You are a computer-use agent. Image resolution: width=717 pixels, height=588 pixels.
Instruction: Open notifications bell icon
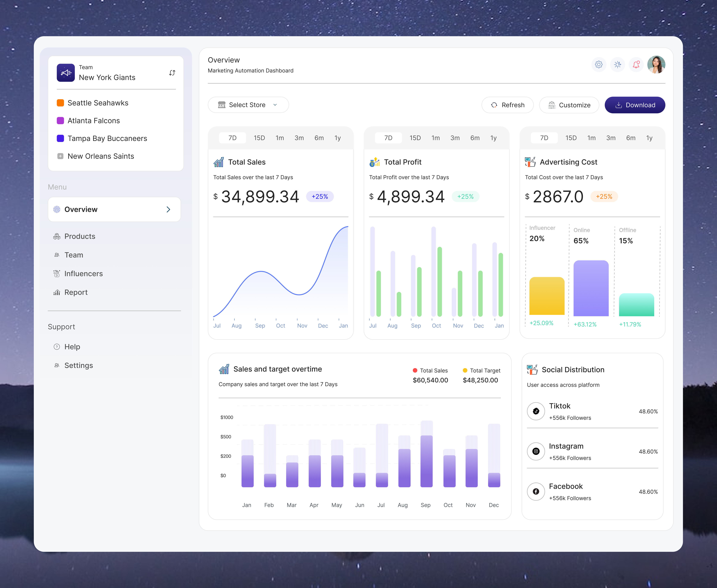click(636, 64)
